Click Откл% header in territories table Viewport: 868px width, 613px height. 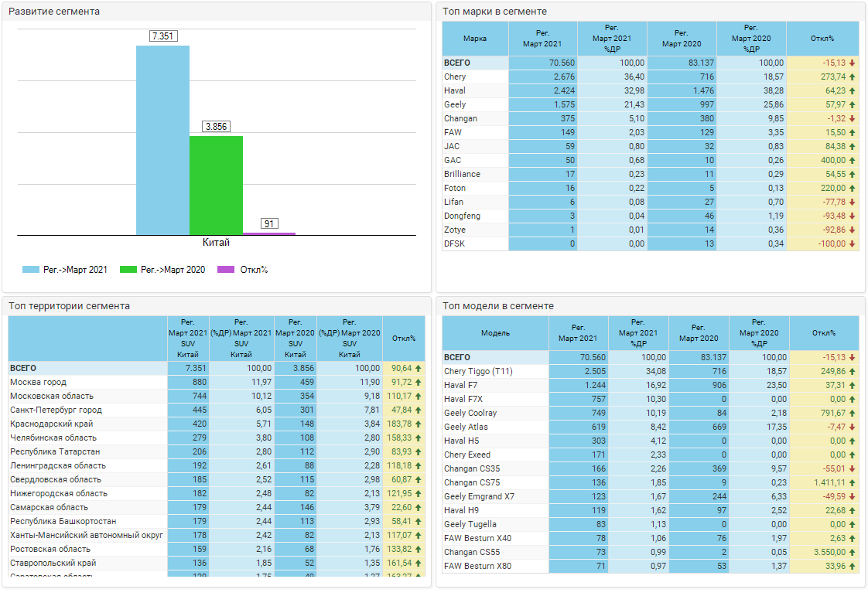coord(403,339)
